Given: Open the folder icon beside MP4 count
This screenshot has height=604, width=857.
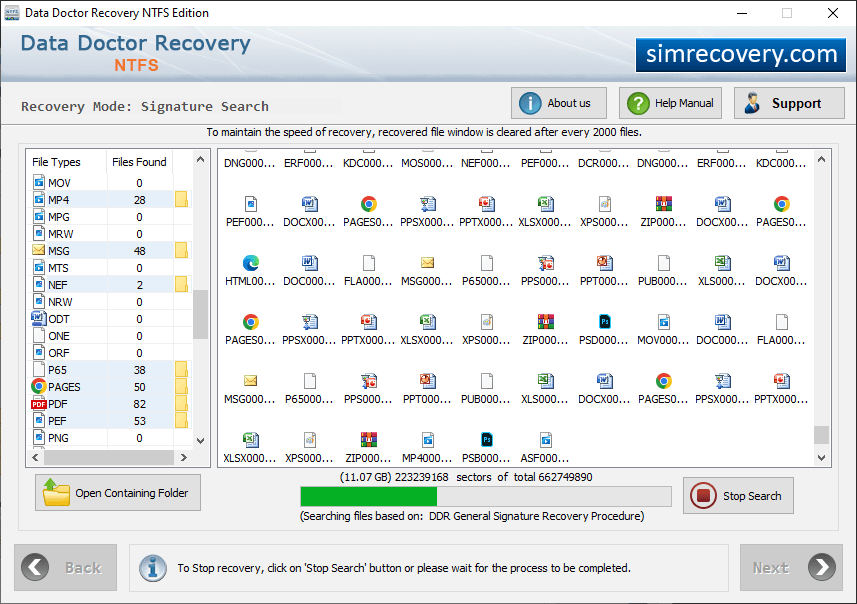Looking at the screenshot, I should coord(181,200).
